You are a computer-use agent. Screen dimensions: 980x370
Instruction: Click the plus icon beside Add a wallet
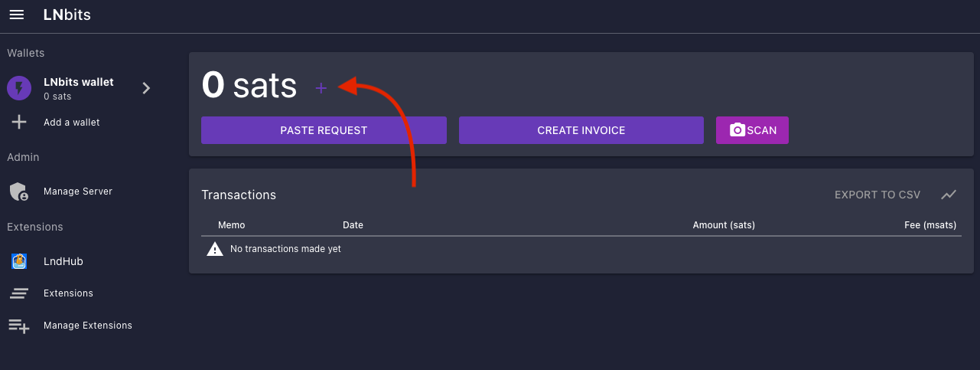[19, 123]
